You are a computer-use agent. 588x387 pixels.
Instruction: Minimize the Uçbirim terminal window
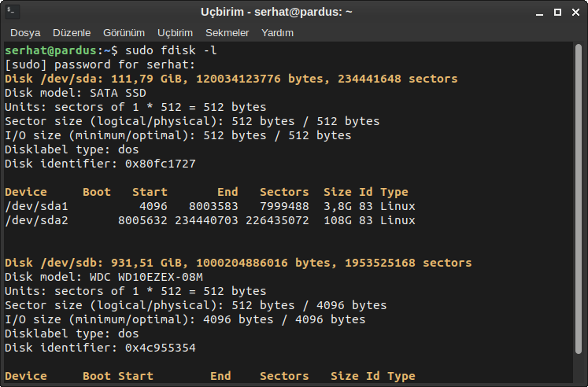click(x=538, y=12)
